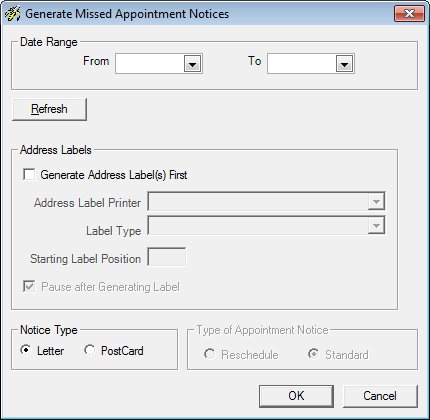Click the Refresh button
Viewport: 430px width, 420px height.
coord(49,109)
